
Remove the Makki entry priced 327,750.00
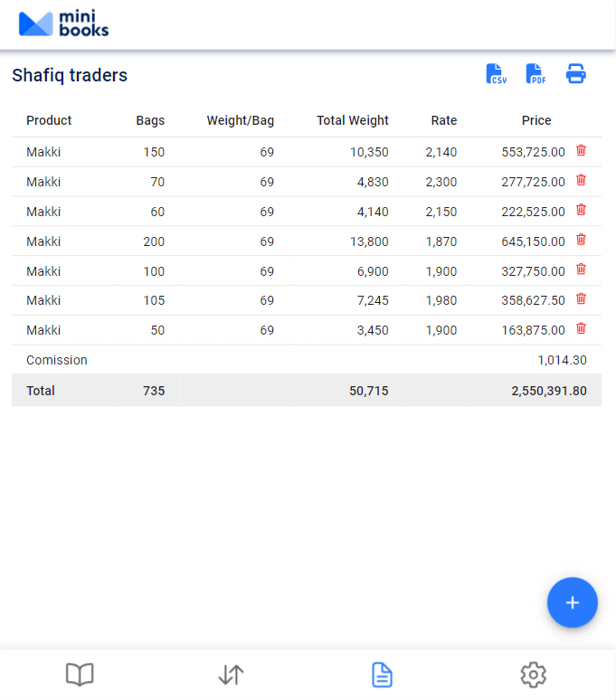point(581,270)
